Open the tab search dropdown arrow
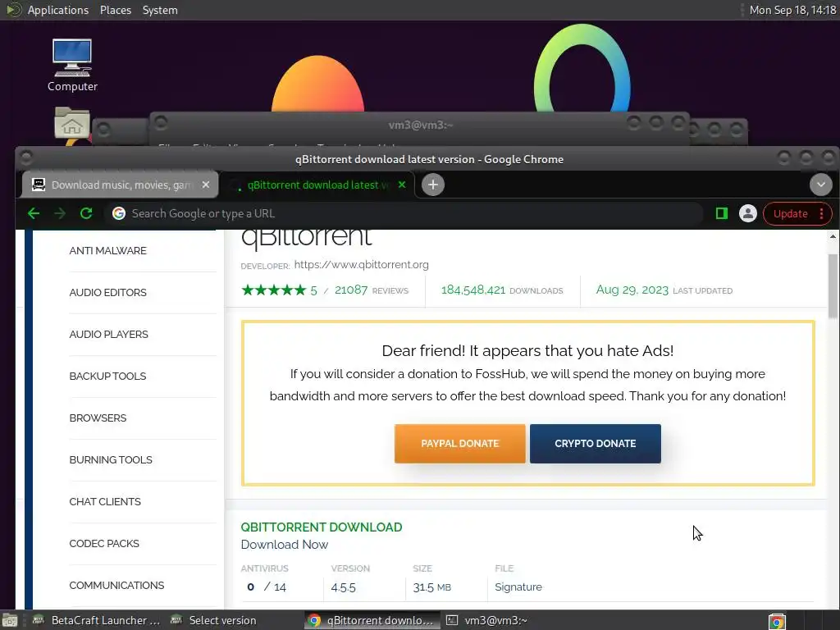 point(820,185)
